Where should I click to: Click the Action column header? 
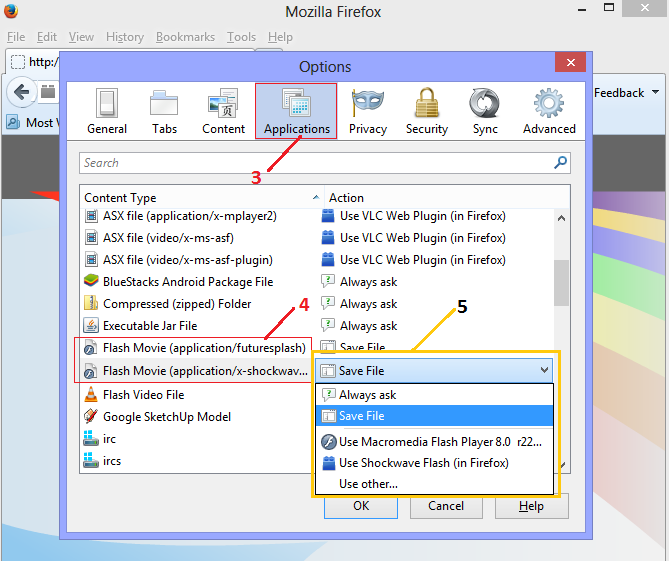[447, 198]
